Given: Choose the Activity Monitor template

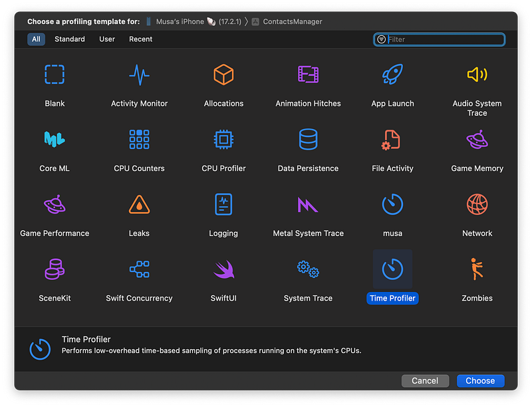Looking at the screenshot, I should coord(139,74).
